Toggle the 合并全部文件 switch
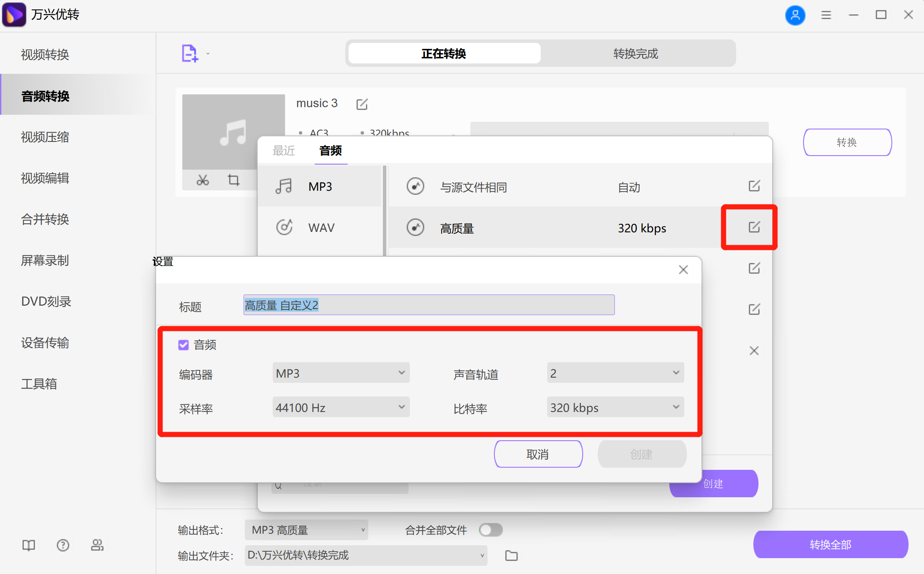Viewport: 924px width, 574px height. 491,530
